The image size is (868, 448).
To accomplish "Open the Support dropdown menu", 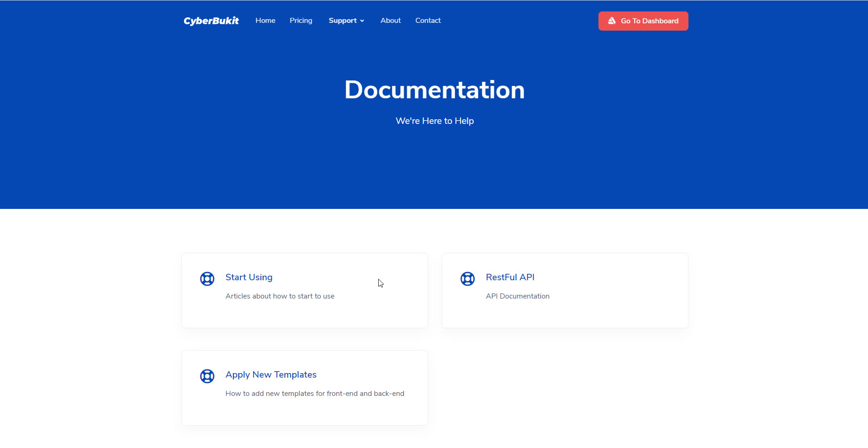I will tap(343, 20).
